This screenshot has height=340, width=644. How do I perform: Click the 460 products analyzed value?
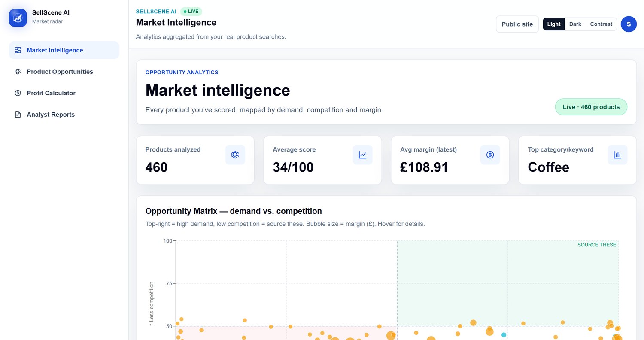(156, 167)
